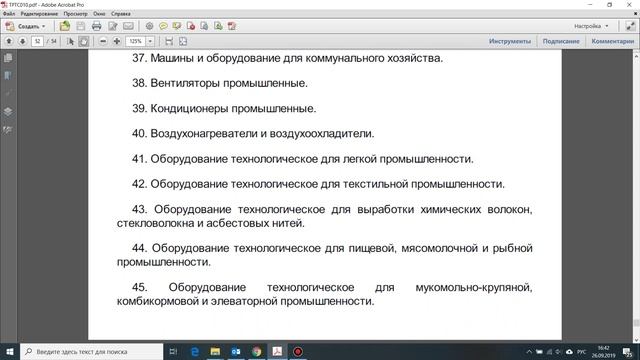The image size is (640, 360).
Task: Open the Подписание pane
Action: tap(561, 41)
